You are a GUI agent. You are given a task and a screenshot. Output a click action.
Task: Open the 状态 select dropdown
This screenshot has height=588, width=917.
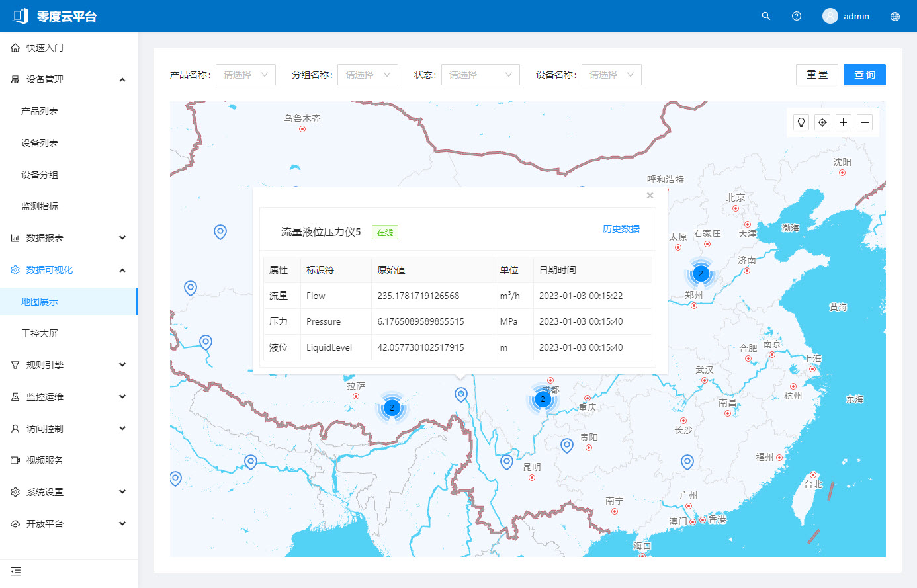coord(480,75)
